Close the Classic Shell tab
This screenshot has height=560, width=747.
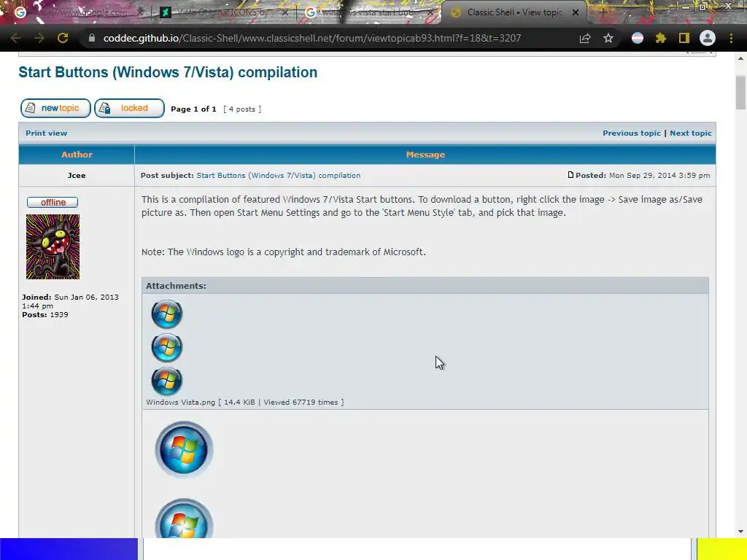[x=576, y=13]
